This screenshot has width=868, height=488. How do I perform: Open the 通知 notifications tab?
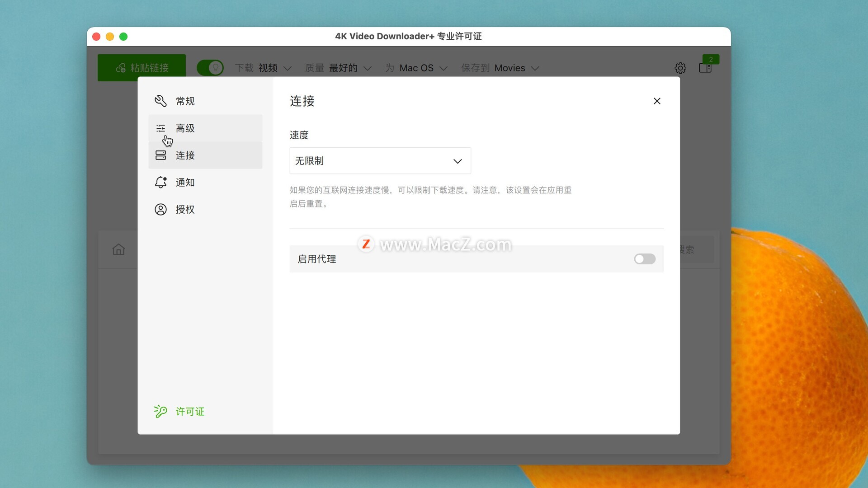(205, 183)
